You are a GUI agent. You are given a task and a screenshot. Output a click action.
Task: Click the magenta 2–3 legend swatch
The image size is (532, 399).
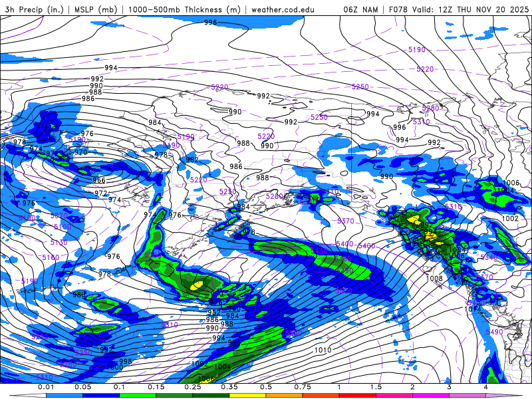pos(431,396)
